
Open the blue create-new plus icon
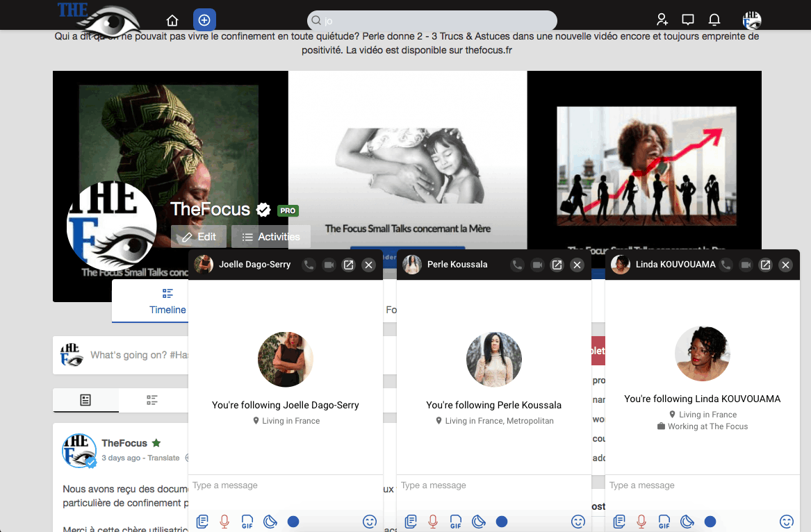tap(204, 20)
